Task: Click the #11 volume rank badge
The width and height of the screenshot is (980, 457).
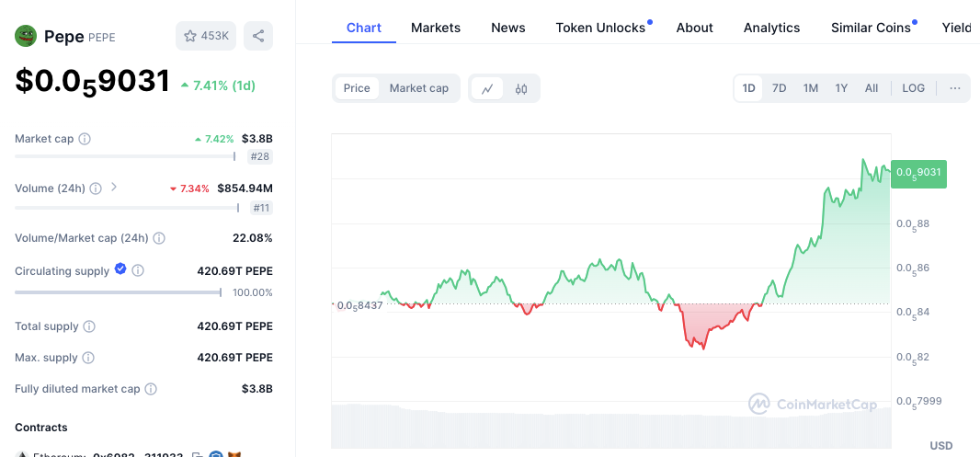Action: [x=260, y=208]
